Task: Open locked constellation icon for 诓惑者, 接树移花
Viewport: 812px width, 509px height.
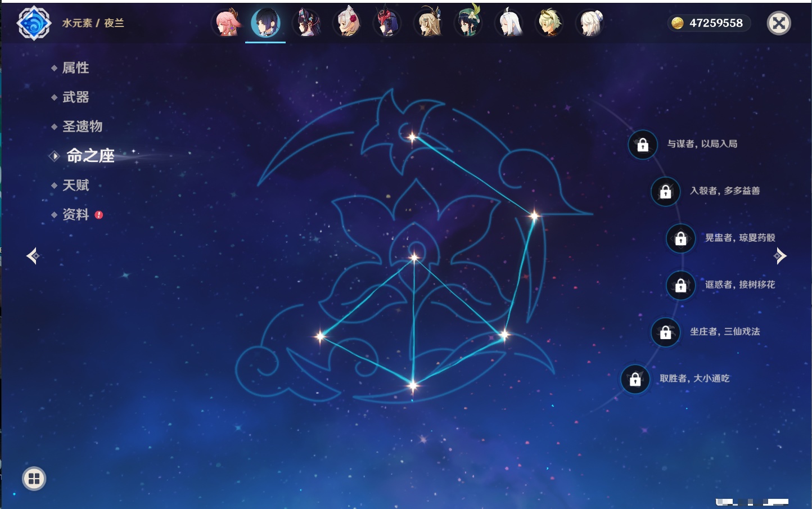Action: pyautogui.click(x=681, y=285)
